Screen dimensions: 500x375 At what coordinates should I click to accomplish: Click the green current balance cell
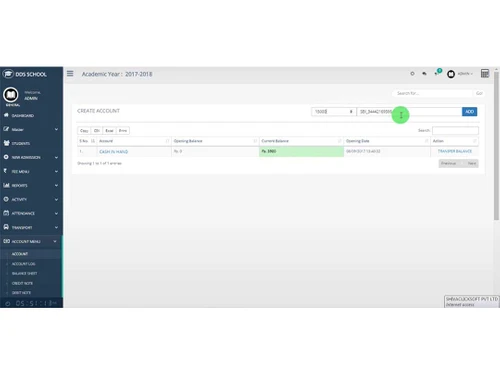[x=302, y=151]
